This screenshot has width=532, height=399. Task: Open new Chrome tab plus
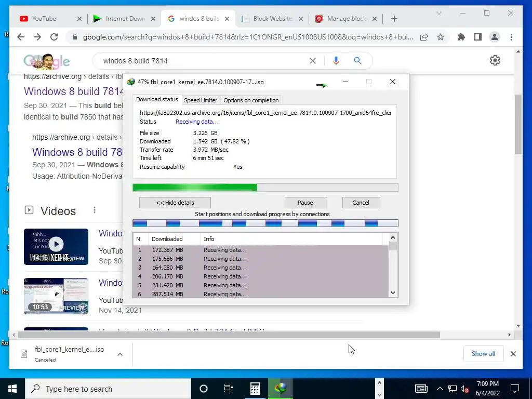(x=394, y=19)
